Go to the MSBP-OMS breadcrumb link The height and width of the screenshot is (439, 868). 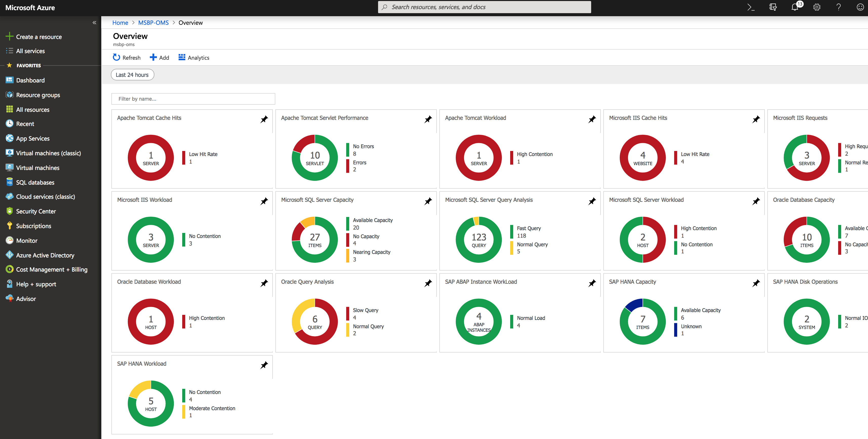coord(153,23)
